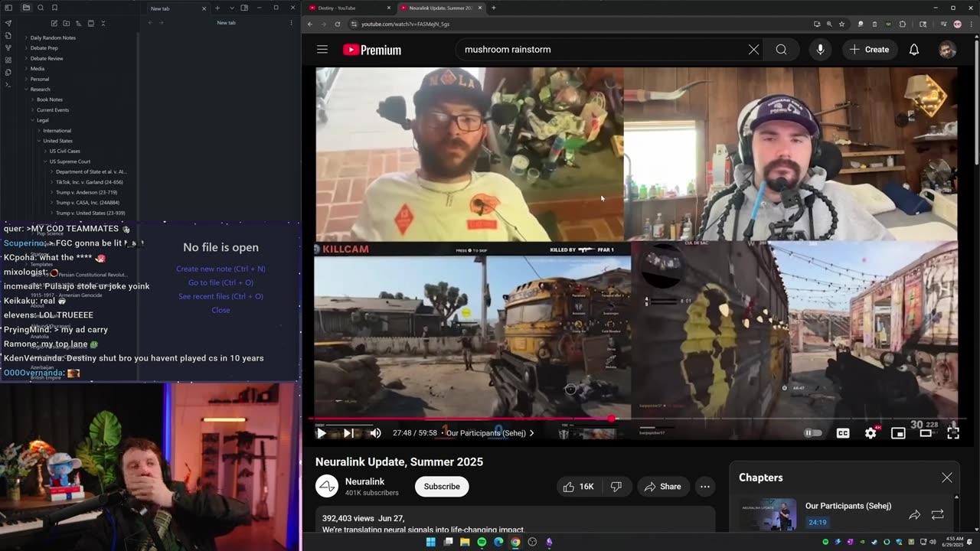Create new note in Obsidian explorer

(54, 23)
